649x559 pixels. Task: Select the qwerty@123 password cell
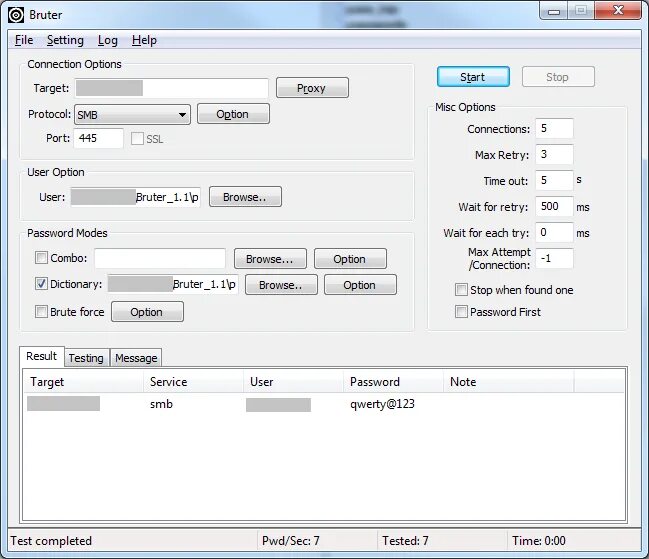tap(382, 404)
